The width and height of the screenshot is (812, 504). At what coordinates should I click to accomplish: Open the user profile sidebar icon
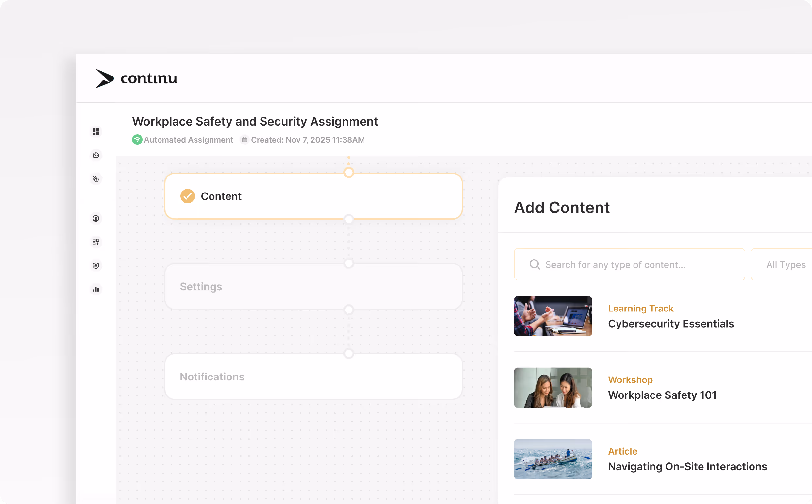pyautogui.click(x=96, y=219)
